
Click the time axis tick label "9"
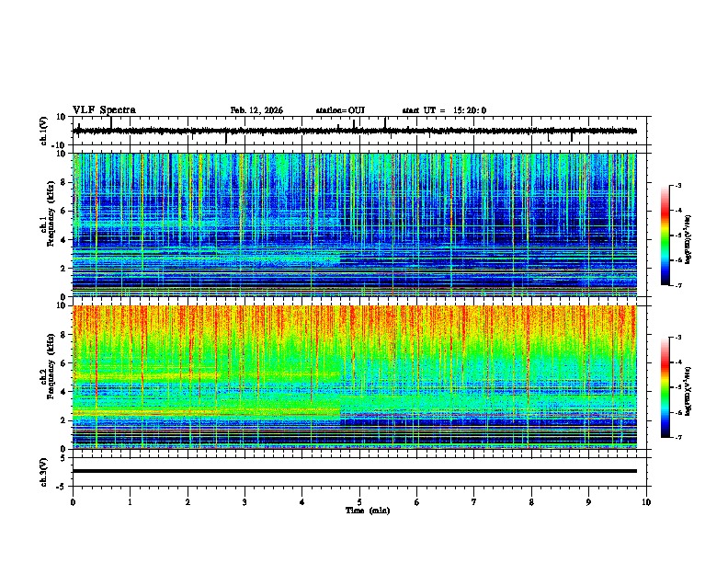588,502
